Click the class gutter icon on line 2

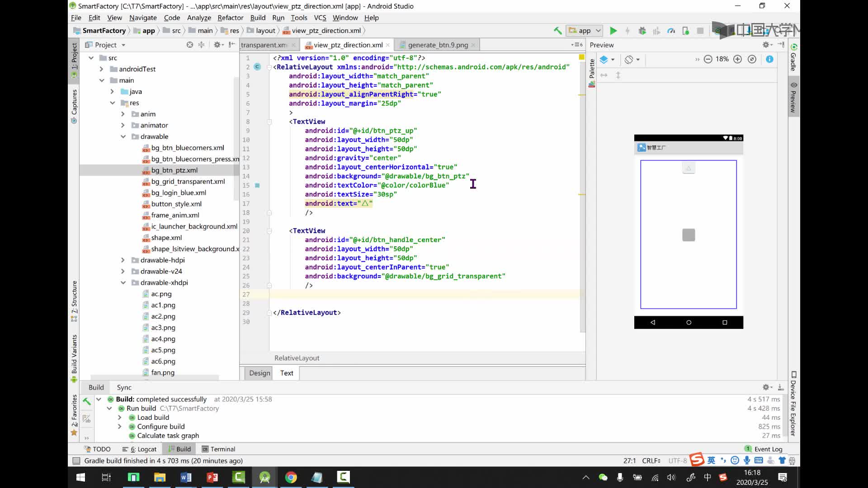[x=257, y=67]
